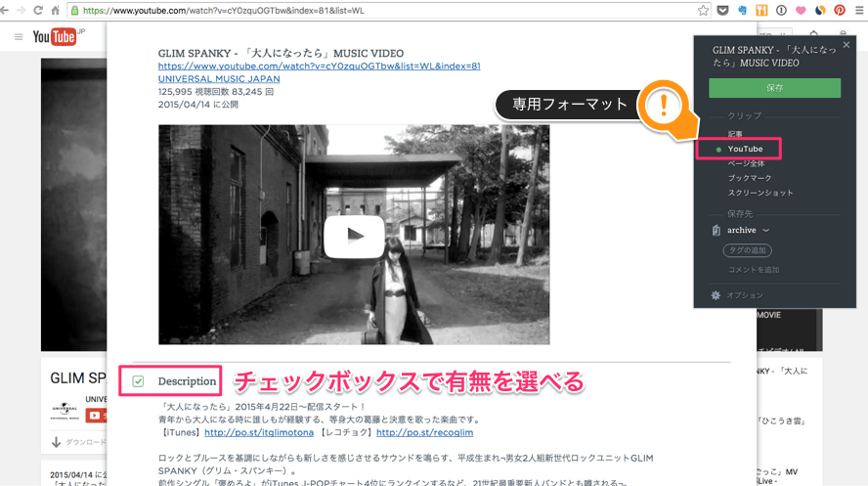The image size is (868, 486).
Task: Open the po.st/recoglim link
Action: (x=424, y=432)
